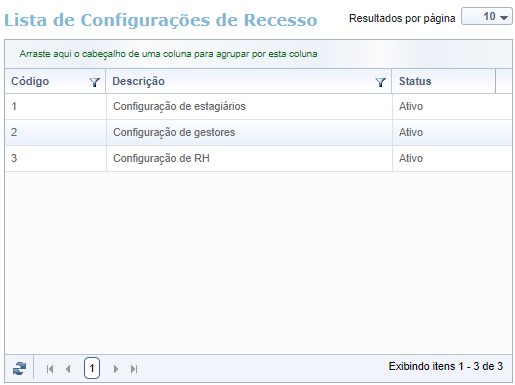The height and width of the screenshot is (385, 515).
Task: Open the Código column filter
Action: (95, 82)
